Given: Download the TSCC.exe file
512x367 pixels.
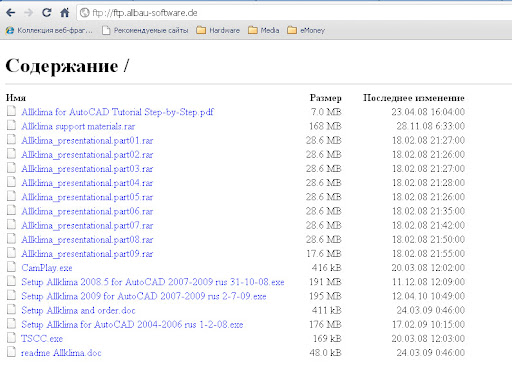Looking at the screenshot, I should (x=42, y=339).
